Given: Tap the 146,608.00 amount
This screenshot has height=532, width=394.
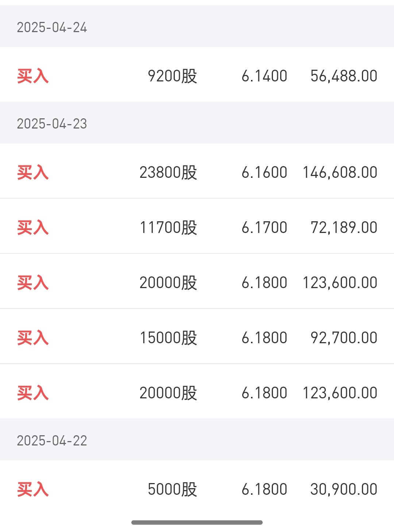Looking at the screenshot, I should click(340, 172).
